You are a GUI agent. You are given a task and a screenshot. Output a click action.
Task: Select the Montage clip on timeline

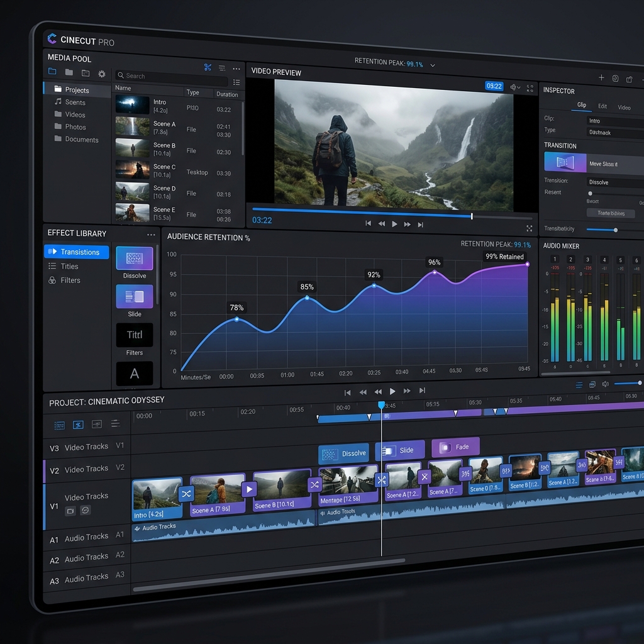pyautogui.click(x=348, y=486)
